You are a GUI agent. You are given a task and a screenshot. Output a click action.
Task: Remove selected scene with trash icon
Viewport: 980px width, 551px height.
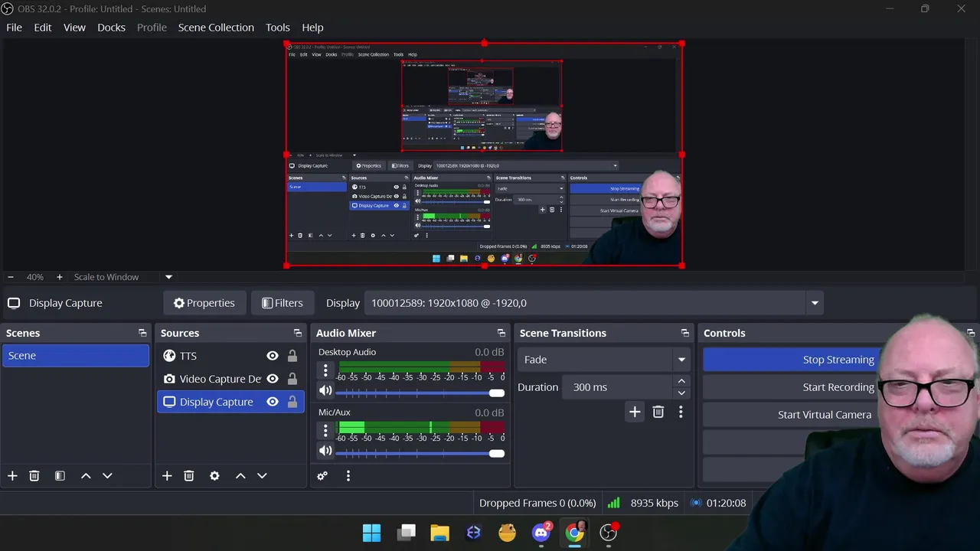click(x=34, y=476)
